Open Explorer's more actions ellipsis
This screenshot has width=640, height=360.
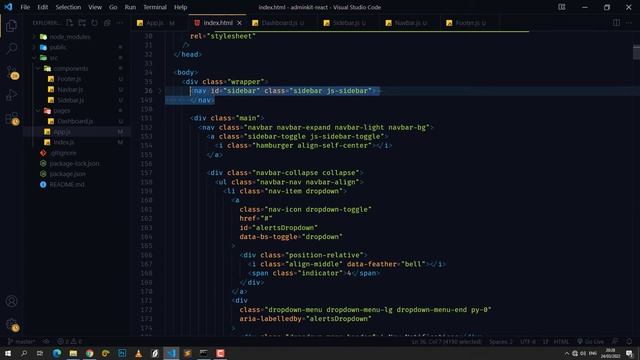pos(120,23)
